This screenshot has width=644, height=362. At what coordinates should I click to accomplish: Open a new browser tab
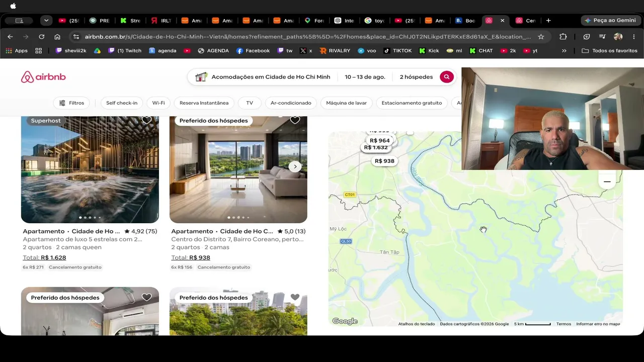click(548, 21)
